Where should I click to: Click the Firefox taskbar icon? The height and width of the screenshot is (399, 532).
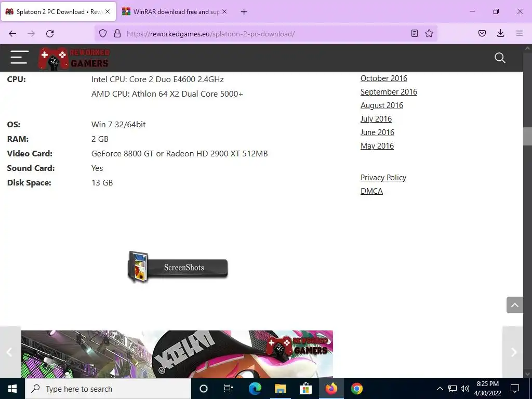[331, 389]
